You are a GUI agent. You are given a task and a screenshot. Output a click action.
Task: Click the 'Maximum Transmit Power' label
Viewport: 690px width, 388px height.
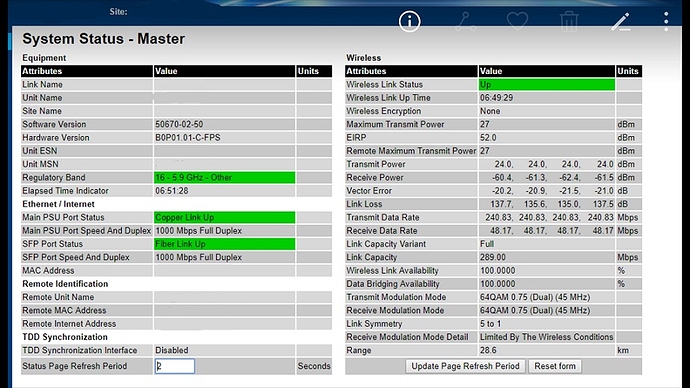pyautogui.click(x=395, y=124)
